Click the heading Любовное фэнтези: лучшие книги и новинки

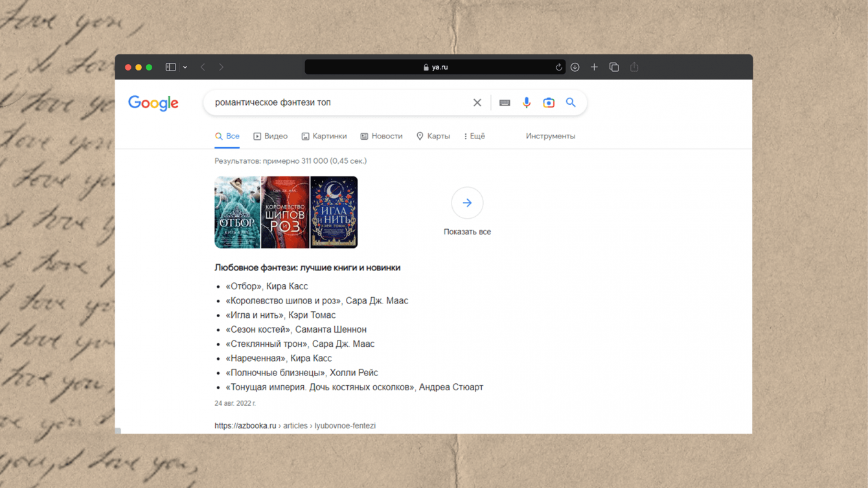point(308,268)
